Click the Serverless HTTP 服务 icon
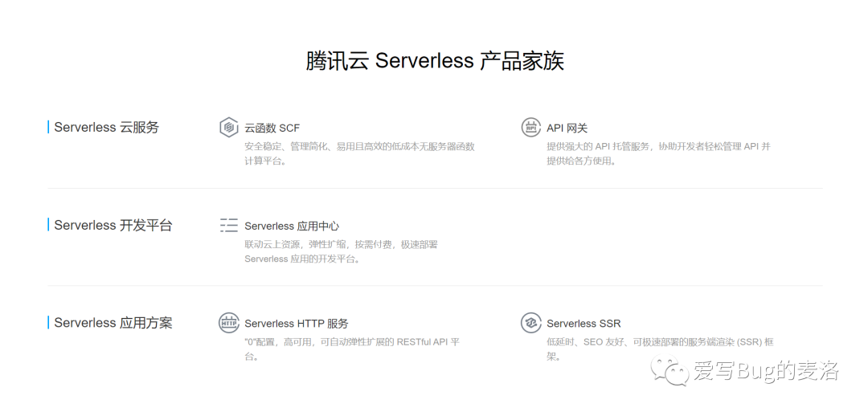Viewport: 868px width, 412px height. [228, 323]
